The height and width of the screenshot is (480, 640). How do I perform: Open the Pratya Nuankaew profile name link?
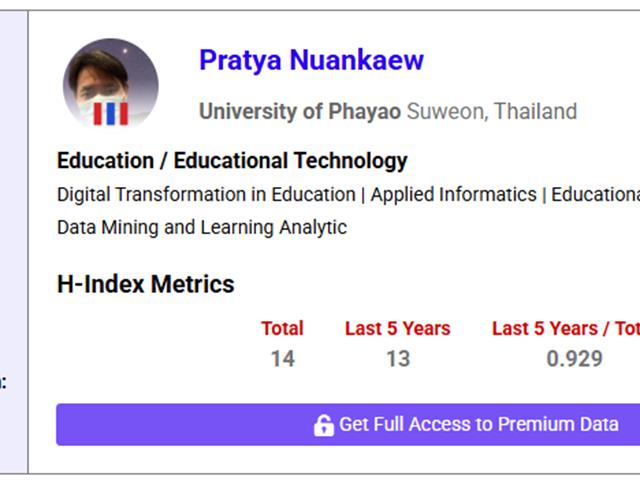(311, 60)
